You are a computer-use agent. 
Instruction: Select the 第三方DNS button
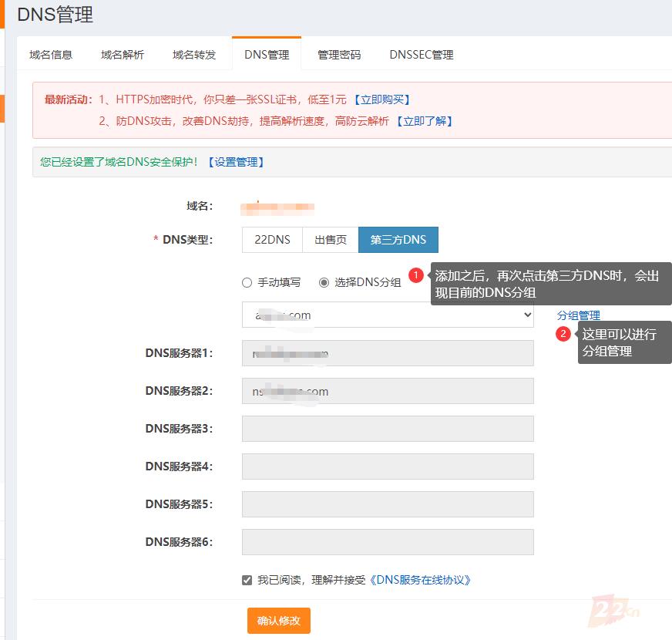(x=398, y=240)
